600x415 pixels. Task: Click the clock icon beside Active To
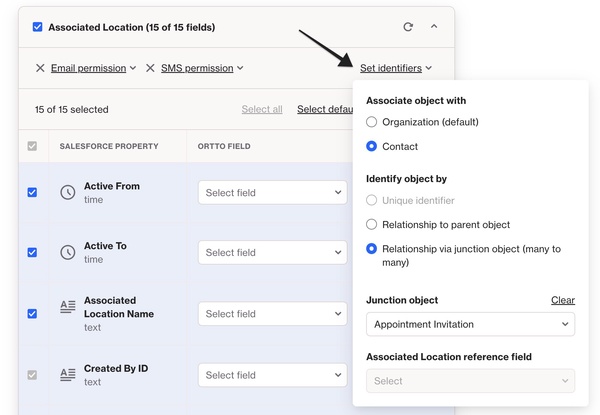click(x=68, y=252)
